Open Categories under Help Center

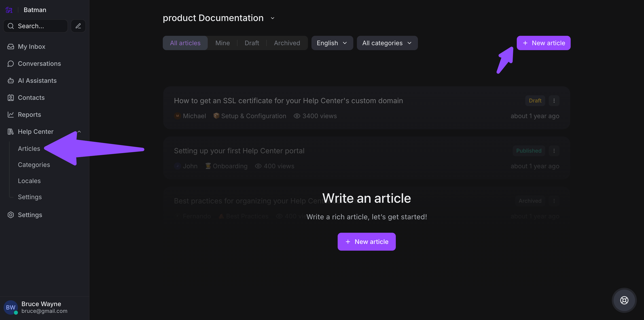pyautogui.click(x=34, y=165)
